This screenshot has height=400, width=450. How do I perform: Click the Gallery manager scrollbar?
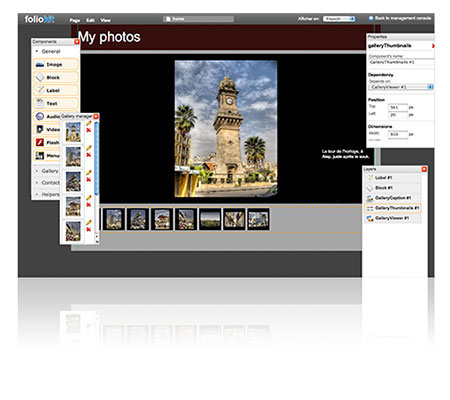point(97,158)
